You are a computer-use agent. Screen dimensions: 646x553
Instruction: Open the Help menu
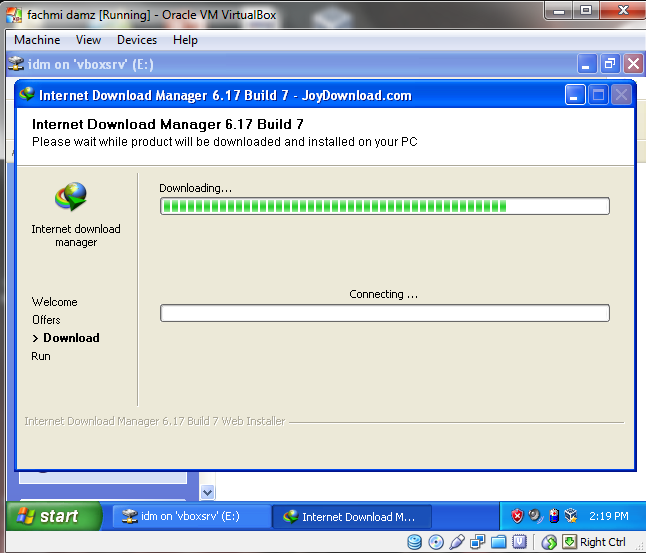coord(185,40)
